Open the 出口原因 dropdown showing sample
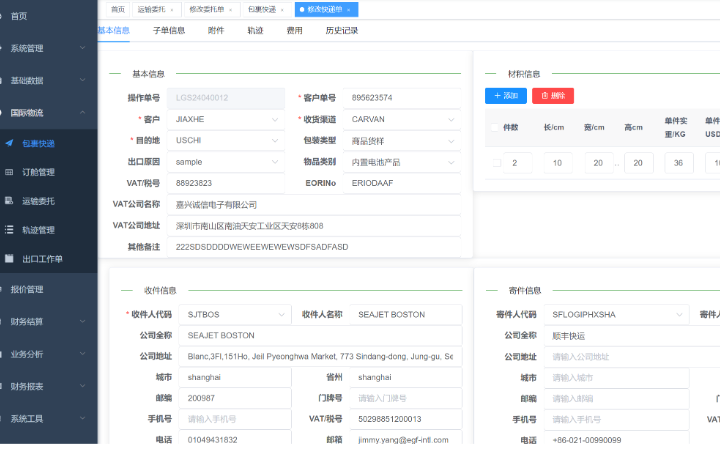This screenshot has width=720, height=450. [x=226, y=162]
